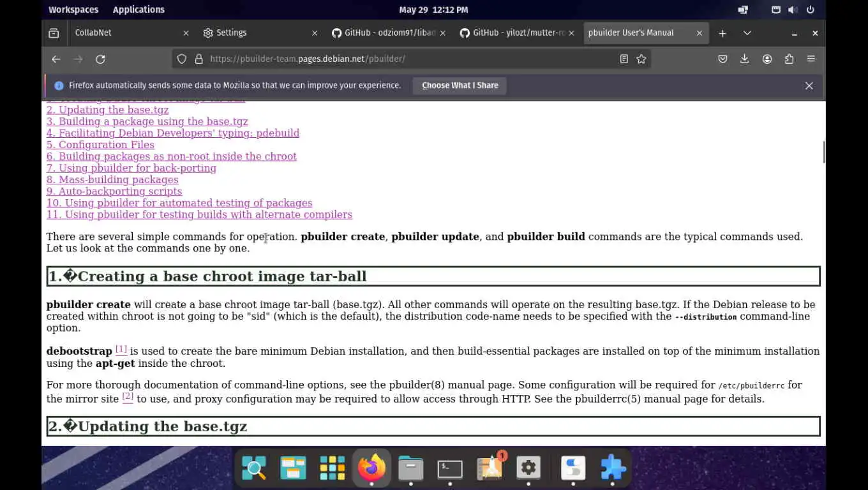Open the extensions menu

pos(789,59)
